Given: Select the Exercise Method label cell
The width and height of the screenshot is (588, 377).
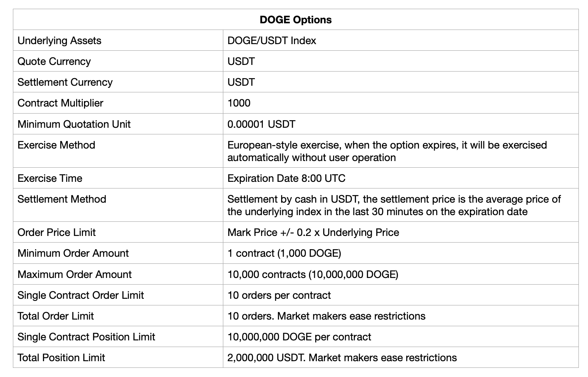Looking at the screenshot, I should (56, 145).
